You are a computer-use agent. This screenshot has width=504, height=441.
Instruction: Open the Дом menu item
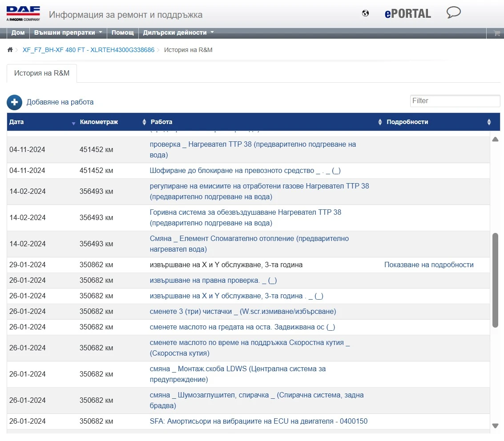(18, 32)
